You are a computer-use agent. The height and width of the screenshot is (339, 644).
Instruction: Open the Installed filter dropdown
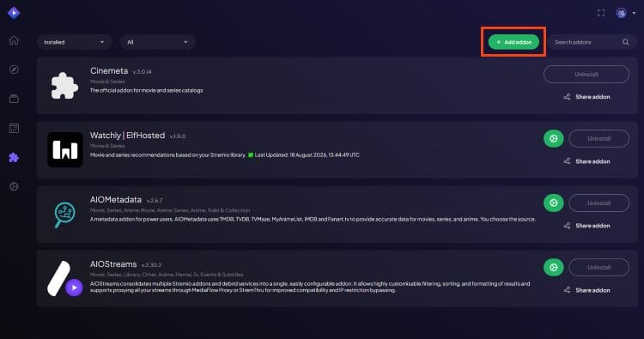click(75, 42)
